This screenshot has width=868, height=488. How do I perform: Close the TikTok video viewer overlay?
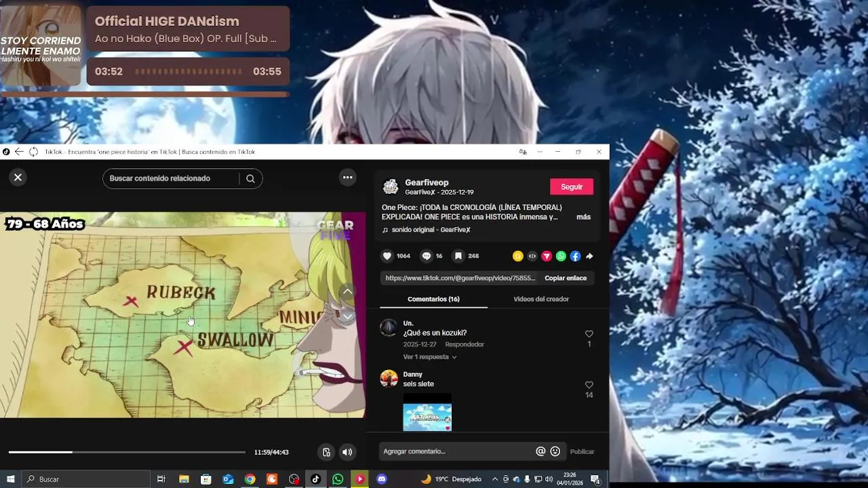click(x=18, y=178)
